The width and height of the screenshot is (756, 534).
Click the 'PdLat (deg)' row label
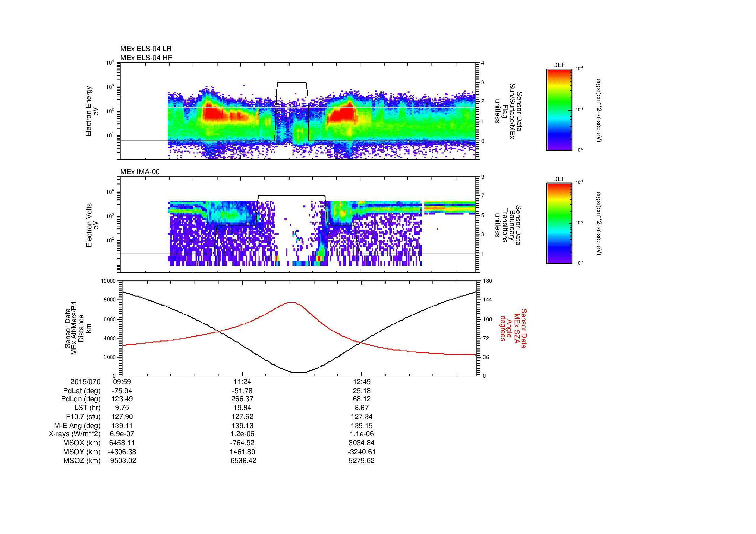click(x=82, y=391)
